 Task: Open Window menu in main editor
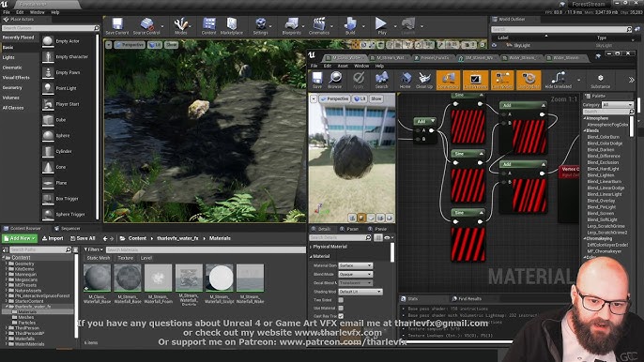37,12
